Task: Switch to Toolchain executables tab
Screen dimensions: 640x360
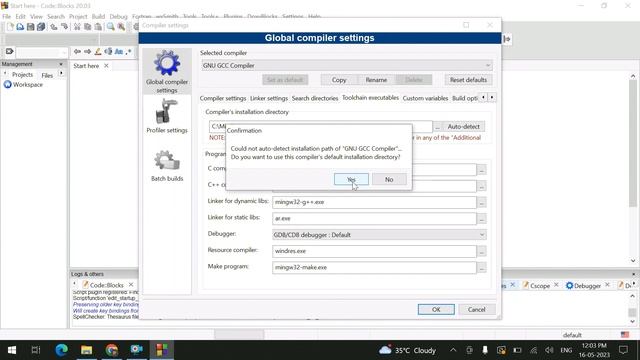Action: [x=370, y=98]
